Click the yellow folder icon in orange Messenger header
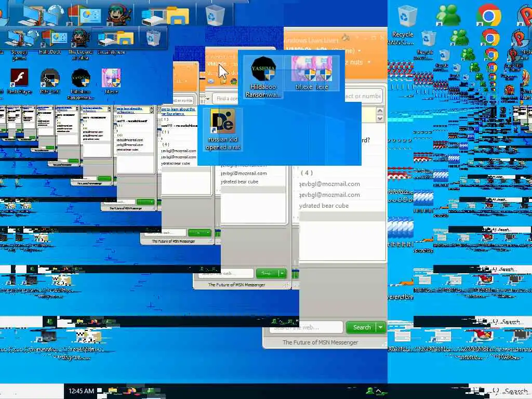The height and width of the screenshot is (399, 532). (223, 82)
